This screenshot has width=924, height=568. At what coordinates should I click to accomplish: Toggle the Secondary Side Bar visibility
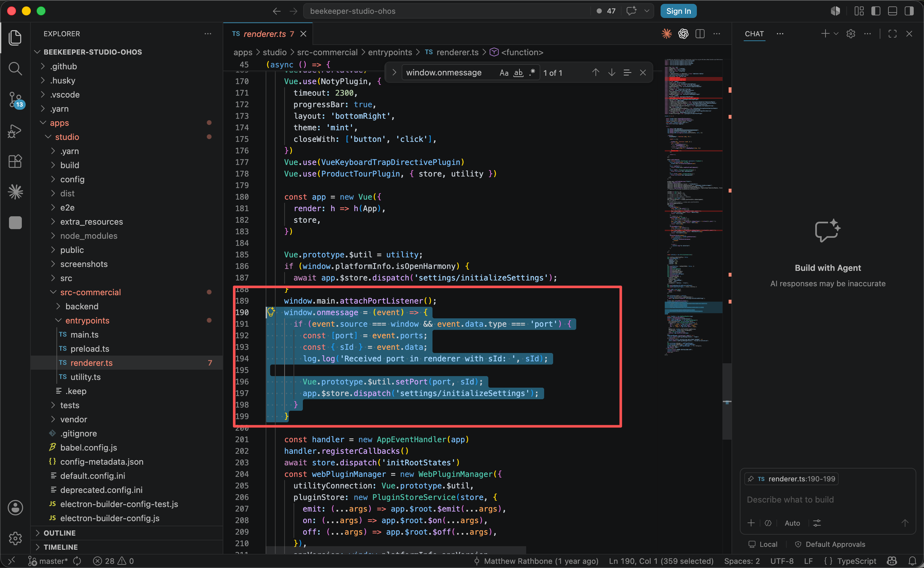pyautogui.click(x=909, y=11)
